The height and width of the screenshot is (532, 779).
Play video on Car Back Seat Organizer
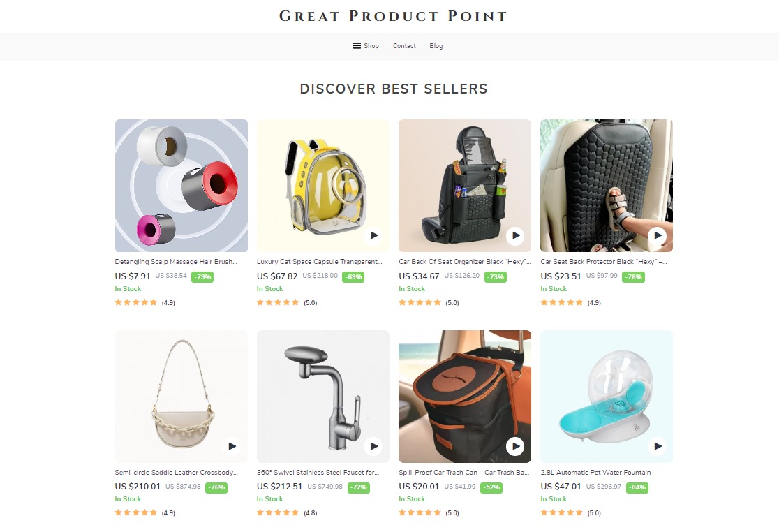point(515,235)
